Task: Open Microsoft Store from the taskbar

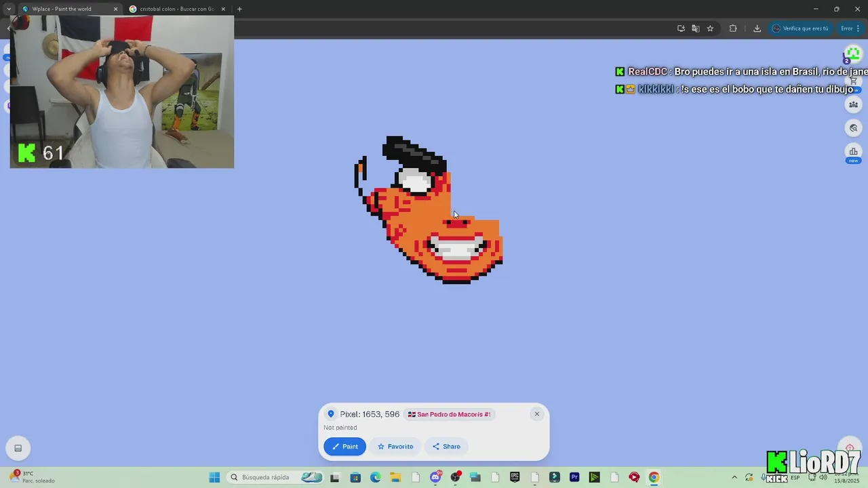Action: tap(355, 477)
